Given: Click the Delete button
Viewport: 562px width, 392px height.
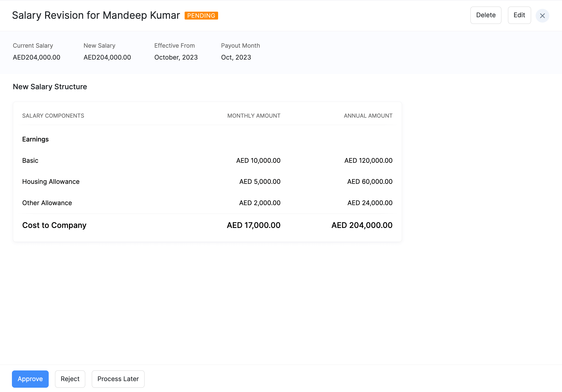Looking at the screenshot, I should tap(486, 15).
